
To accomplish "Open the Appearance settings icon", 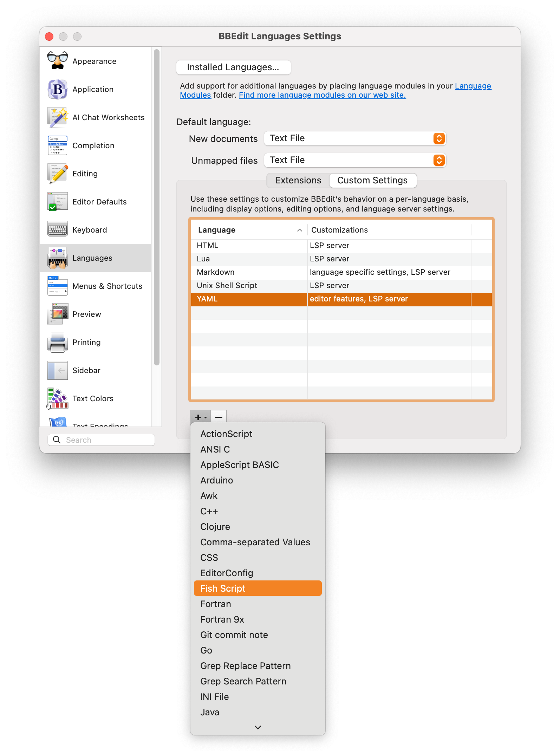I will coord(58,61).
